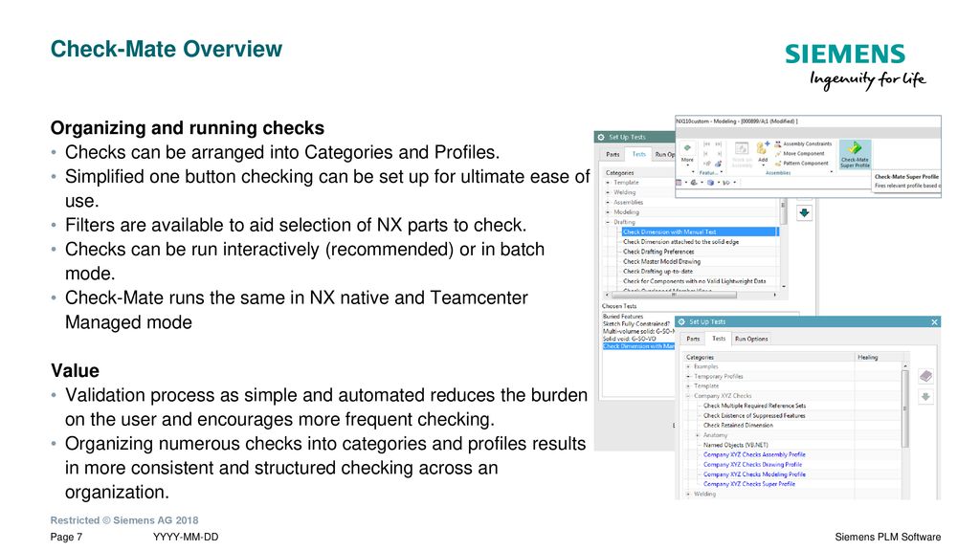Viewport: 980px width, 551px height.
Task: Close the front Set Up Tests dialog
Action: (934, 321)
